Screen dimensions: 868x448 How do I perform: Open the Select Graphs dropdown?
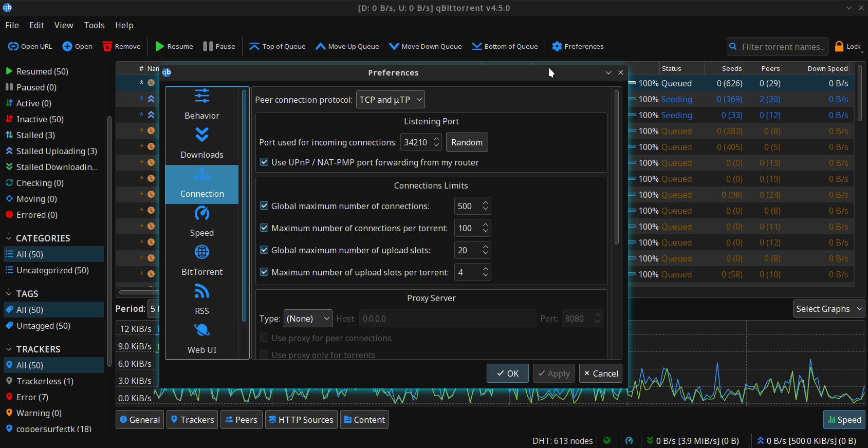coord(829,309)
